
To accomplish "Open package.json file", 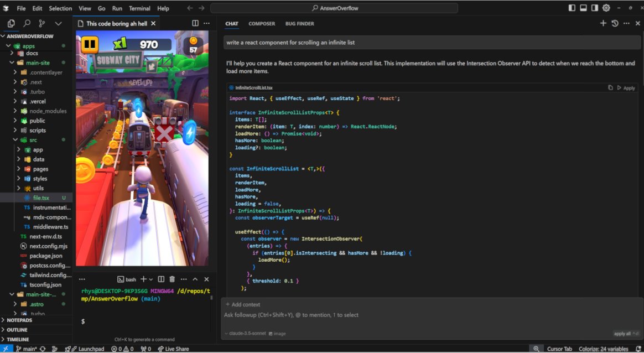I will [45, 256].
